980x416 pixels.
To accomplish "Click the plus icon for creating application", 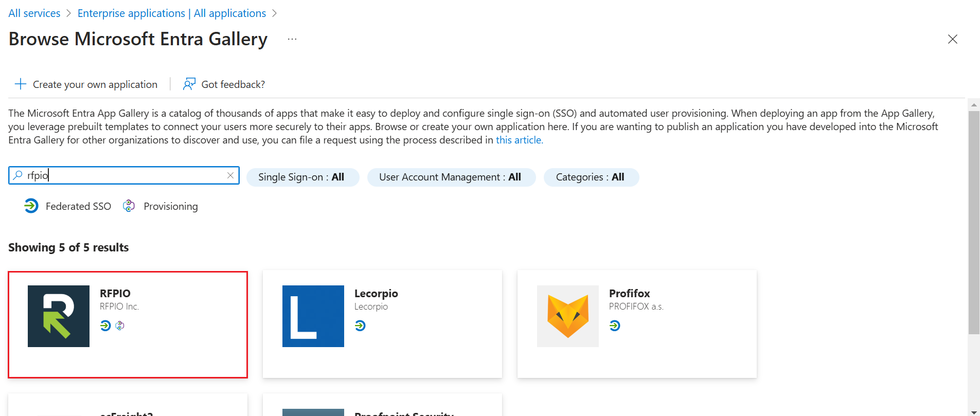I will coord(21,84).
